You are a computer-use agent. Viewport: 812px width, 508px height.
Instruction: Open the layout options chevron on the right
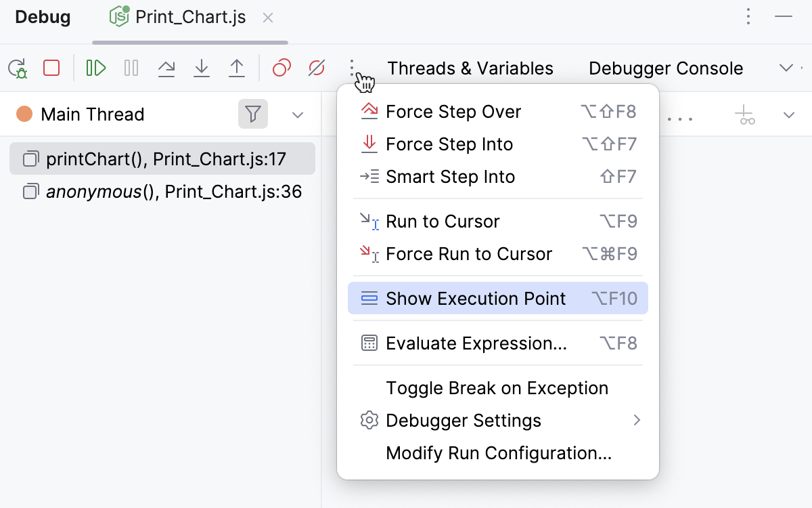point(786,68)
